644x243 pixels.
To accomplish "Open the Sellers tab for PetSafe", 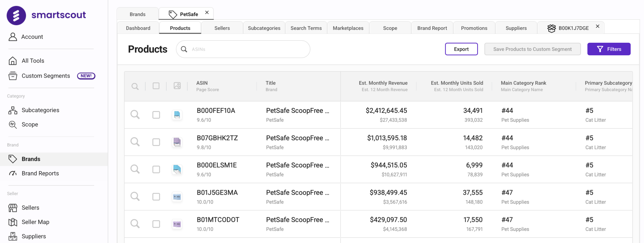I will pos(222,28).
